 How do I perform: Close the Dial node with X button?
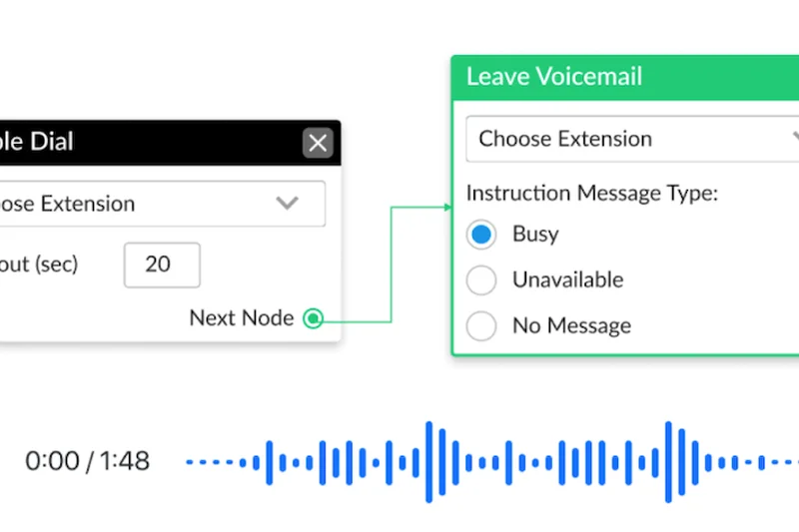click(318, 143)
